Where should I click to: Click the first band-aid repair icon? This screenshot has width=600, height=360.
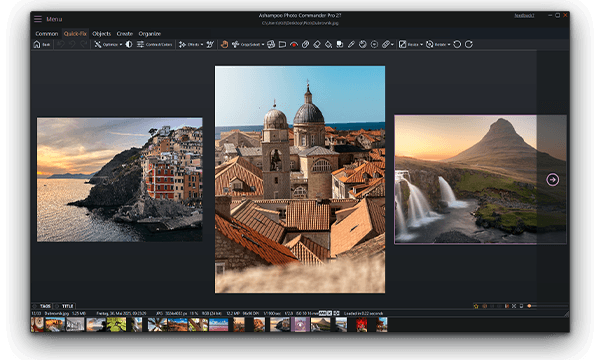click(305, 44)
